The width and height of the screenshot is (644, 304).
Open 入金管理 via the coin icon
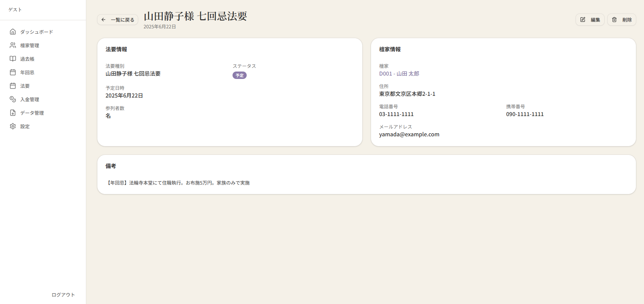click(13, 99)
